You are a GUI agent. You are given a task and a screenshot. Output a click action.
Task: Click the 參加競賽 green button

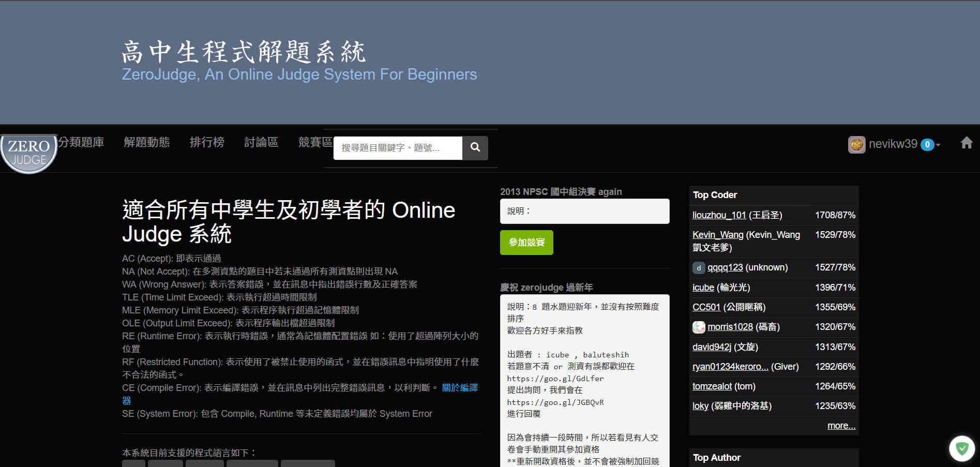point(526,243)
